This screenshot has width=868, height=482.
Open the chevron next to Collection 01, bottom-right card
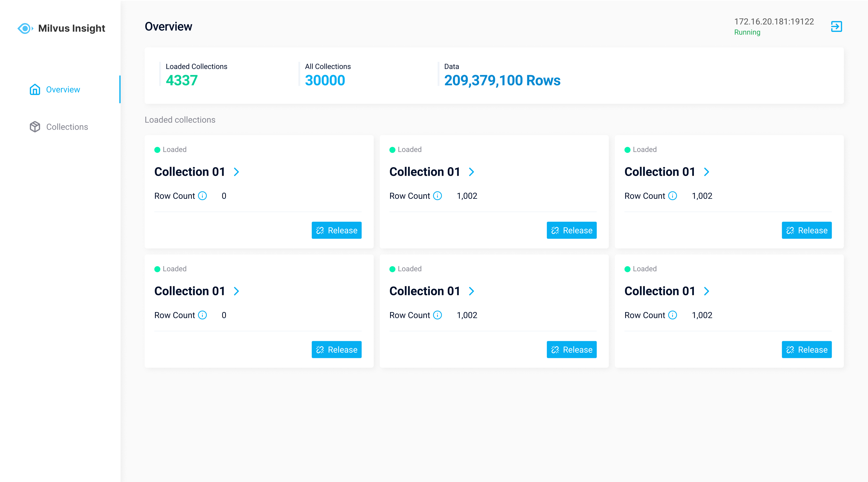(707, 291)
